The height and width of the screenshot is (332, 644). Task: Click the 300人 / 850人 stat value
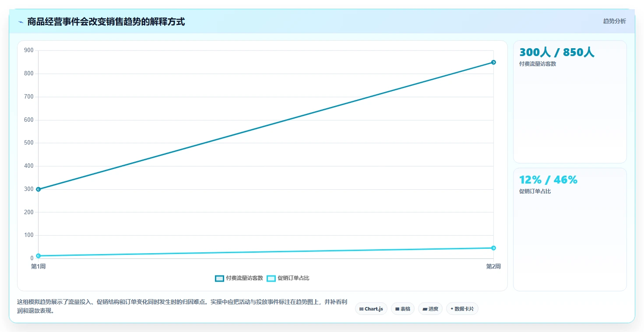point(557,53)
